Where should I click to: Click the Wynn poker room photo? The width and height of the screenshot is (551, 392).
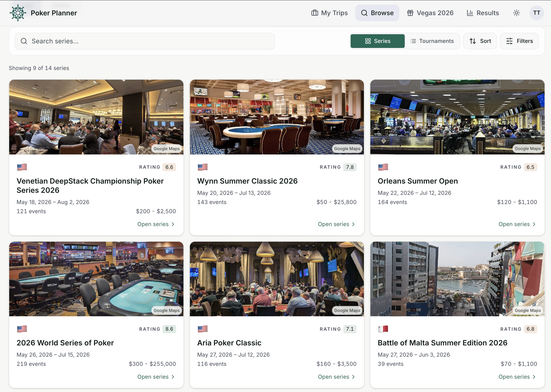[277, 117]
